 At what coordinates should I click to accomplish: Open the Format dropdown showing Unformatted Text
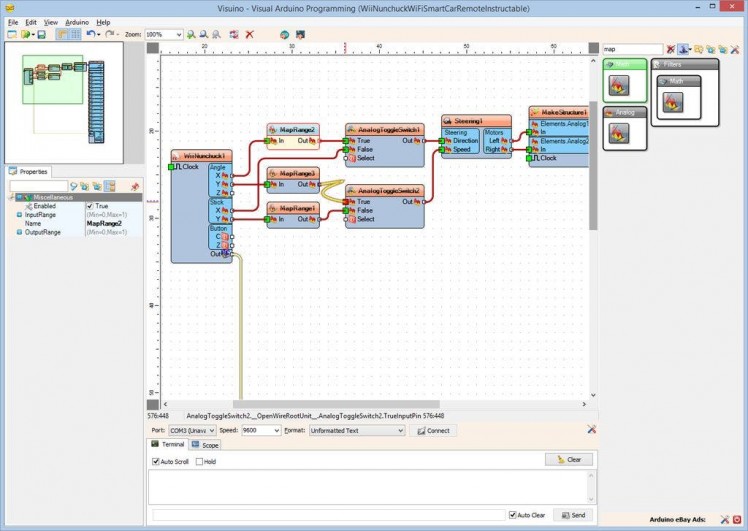click(x=400, y=430)
